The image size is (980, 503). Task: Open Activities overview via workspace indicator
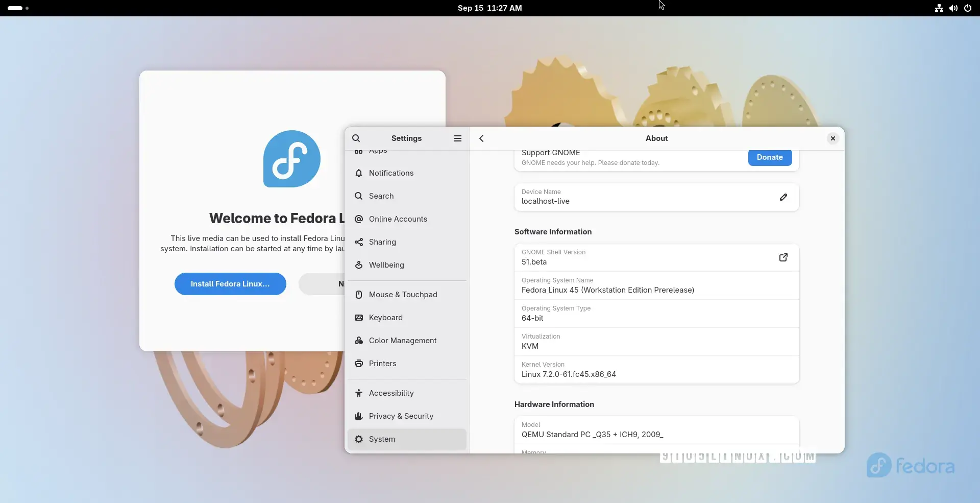18,8
